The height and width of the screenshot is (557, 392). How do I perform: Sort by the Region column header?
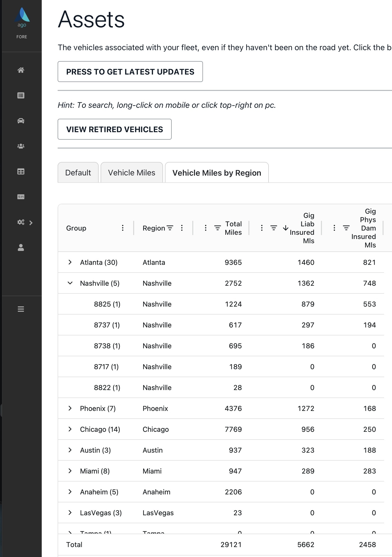click(154, 228)
